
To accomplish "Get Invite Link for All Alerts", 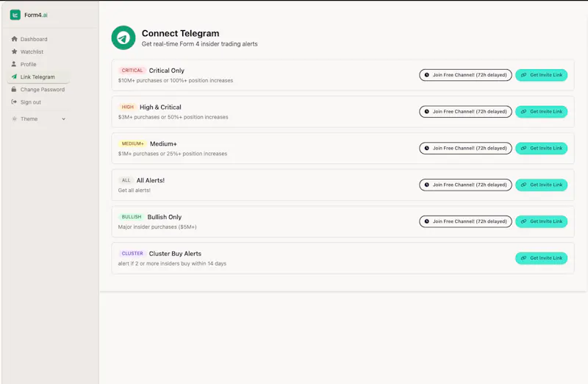I will point(541,185).
